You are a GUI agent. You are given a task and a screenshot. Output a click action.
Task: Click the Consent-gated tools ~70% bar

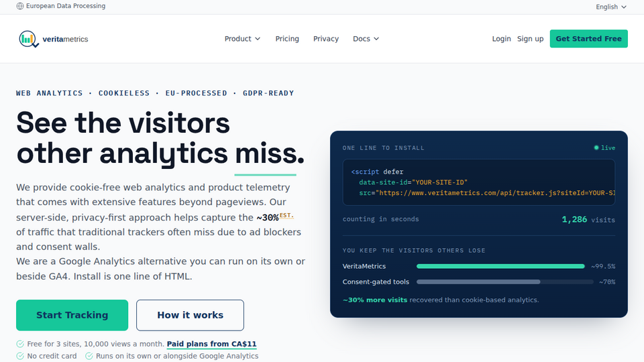point(505,282)
